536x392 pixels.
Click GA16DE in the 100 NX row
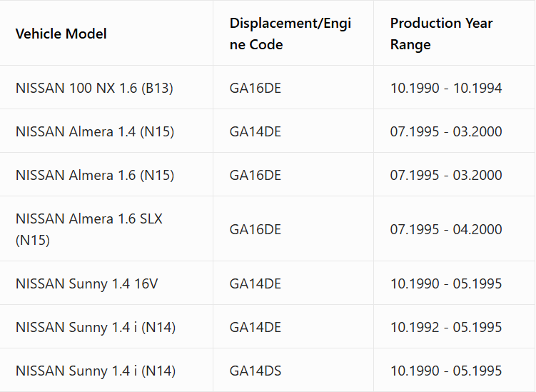point(256,88)
